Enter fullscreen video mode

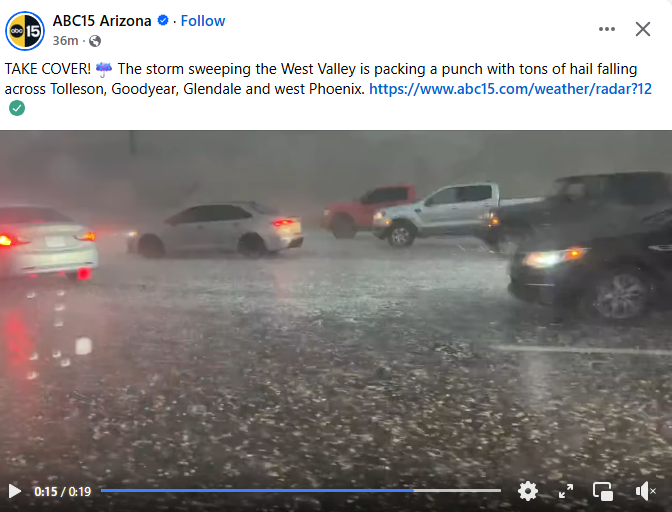click(x=566, y=491)
